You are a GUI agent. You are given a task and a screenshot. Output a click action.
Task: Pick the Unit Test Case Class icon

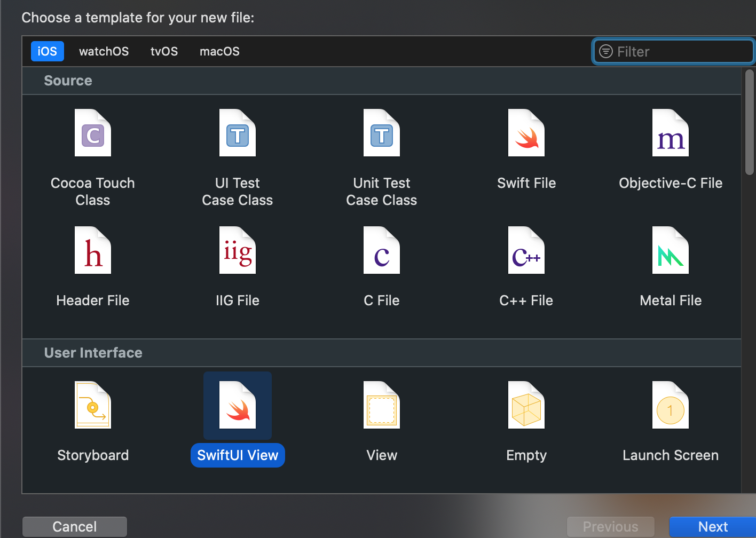[382, 133]
